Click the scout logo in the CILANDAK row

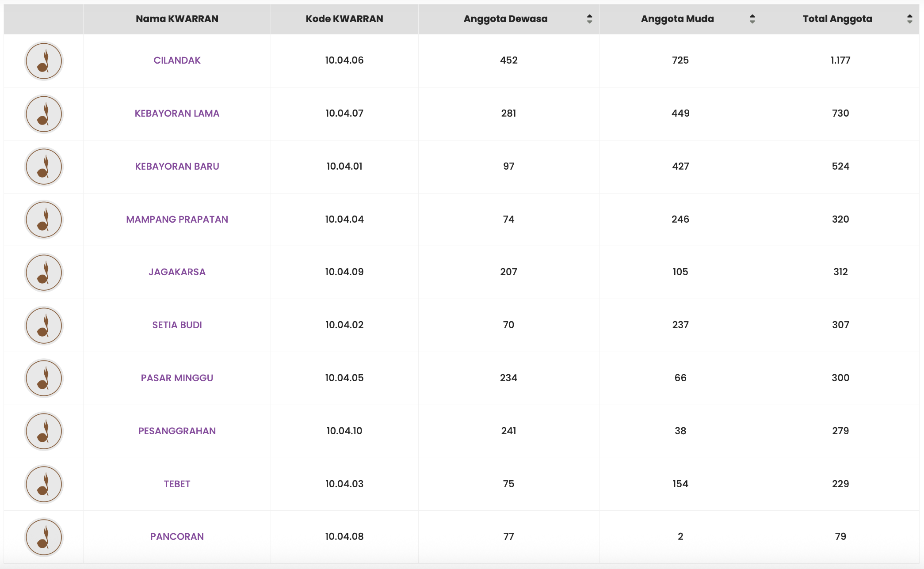click(x=44, y=61)
